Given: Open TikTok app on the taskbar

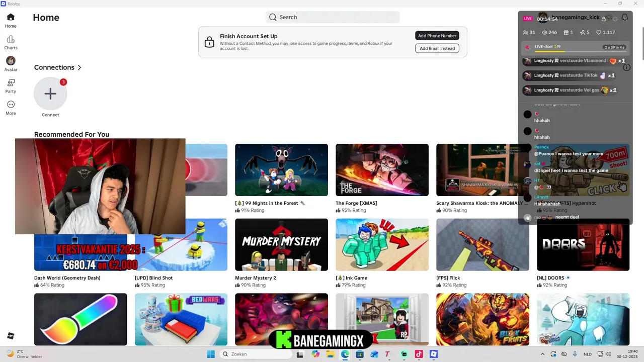Looking at the screenshot, I should click(419, 354).
